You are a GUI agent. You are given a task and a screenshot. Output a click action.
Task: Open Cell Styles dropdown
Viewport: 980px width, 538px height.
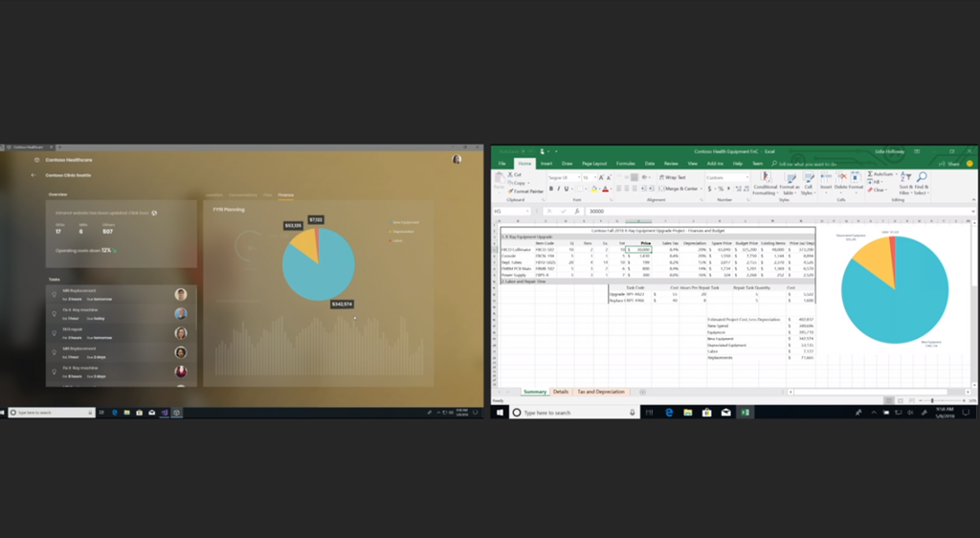point(808,185)
